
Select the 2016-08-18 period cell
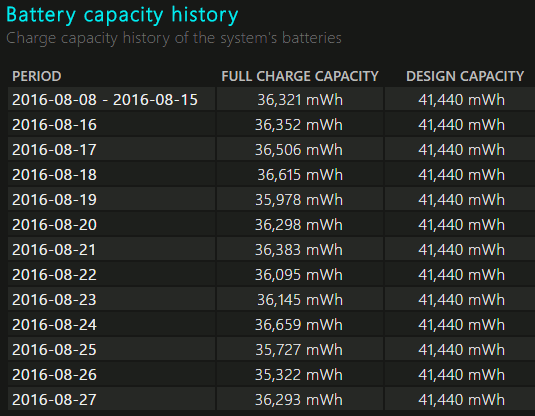(x=112, y=174)
